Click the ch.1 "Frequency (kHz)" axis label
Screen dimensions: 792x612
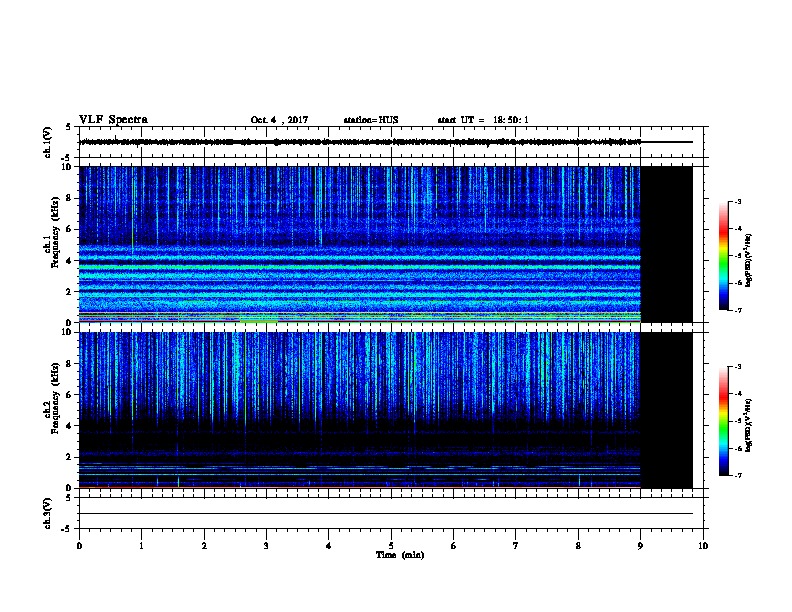[55, 232]
